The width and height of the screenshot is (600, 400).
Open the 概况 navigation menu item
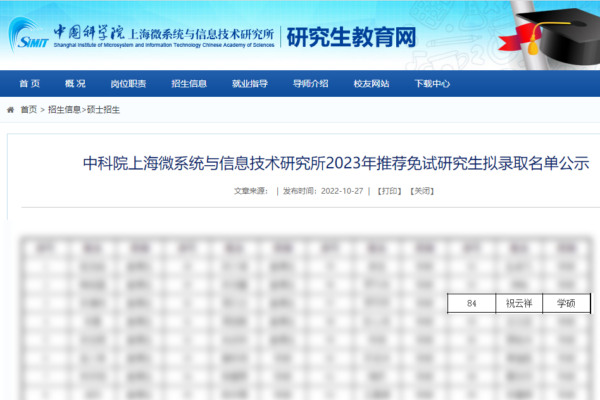point(75,83)
